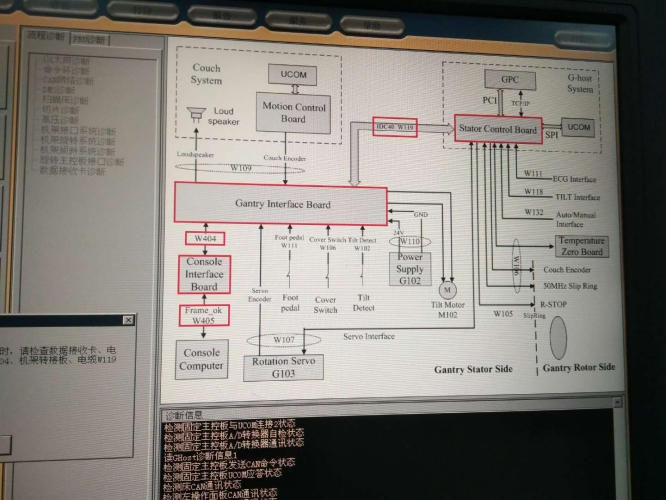666x500 pixels.
Task: Open the second diagnosis tab beside 流程诊断
Action: coord(91,38)
